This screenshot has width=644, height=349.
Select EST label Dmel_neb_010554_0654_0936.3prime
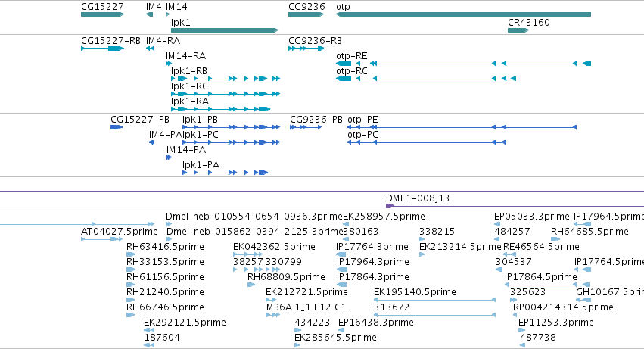click(x=254, y=217)
